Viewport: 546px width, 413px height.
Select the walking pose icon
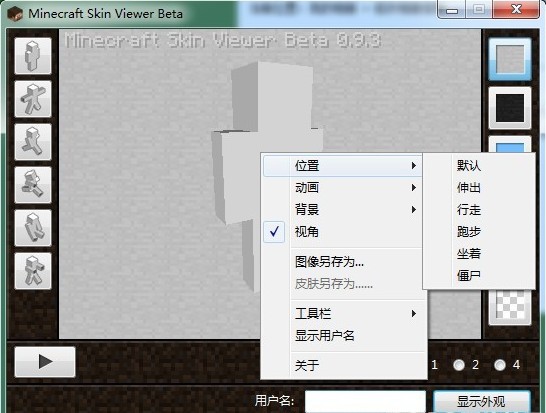(x=33, y=142)
